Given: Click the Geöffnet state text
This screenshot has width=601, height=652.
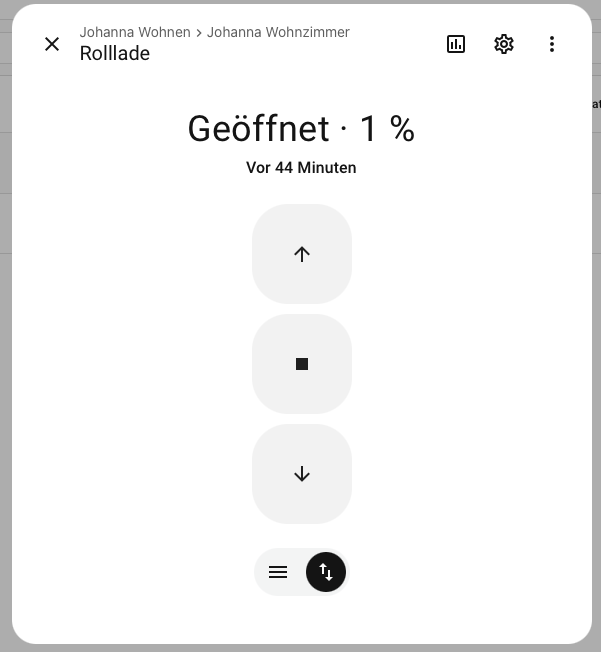Looking at the screenshot, I should pos(258,129).
